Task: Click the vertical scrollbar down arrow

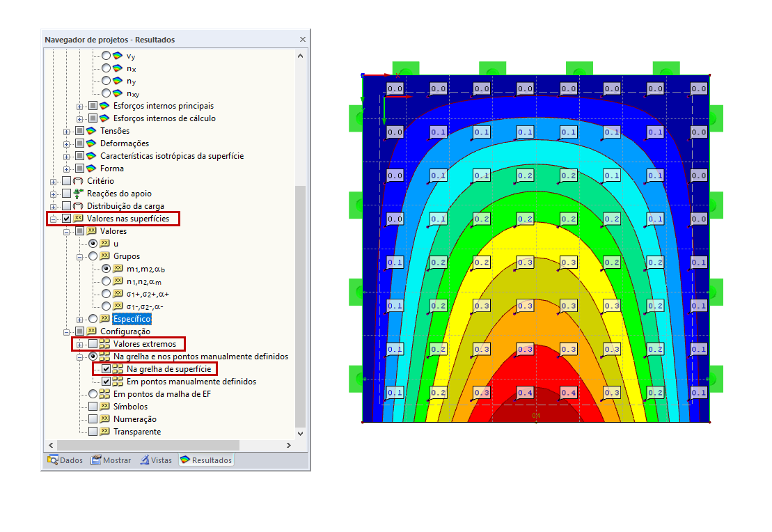Action: point(300,434)
